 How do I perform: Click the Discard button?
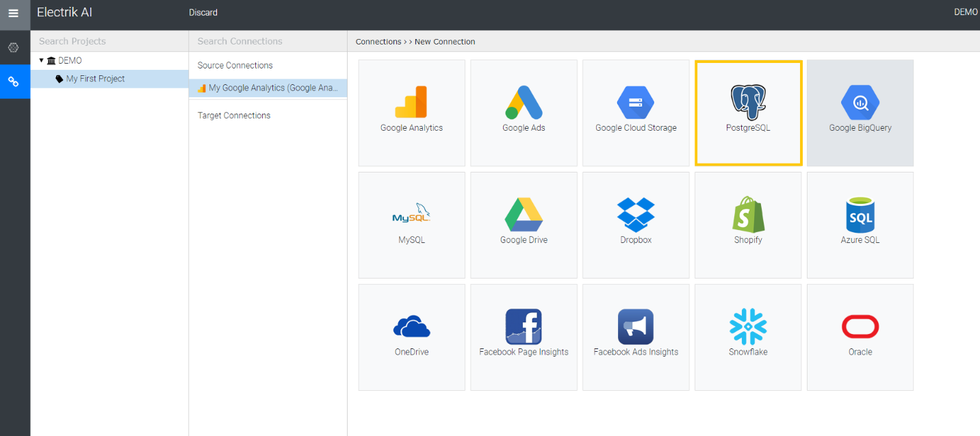point(203,12)
